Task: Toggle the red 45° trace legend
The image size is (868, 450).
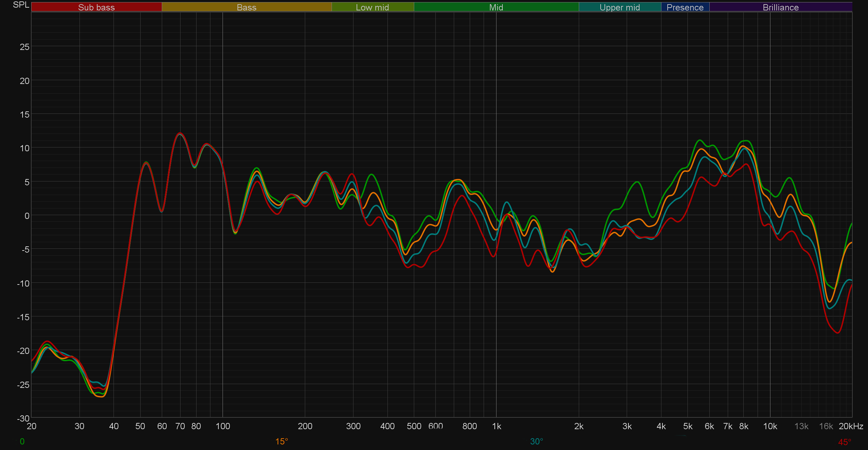Action: tap(844, 442)
